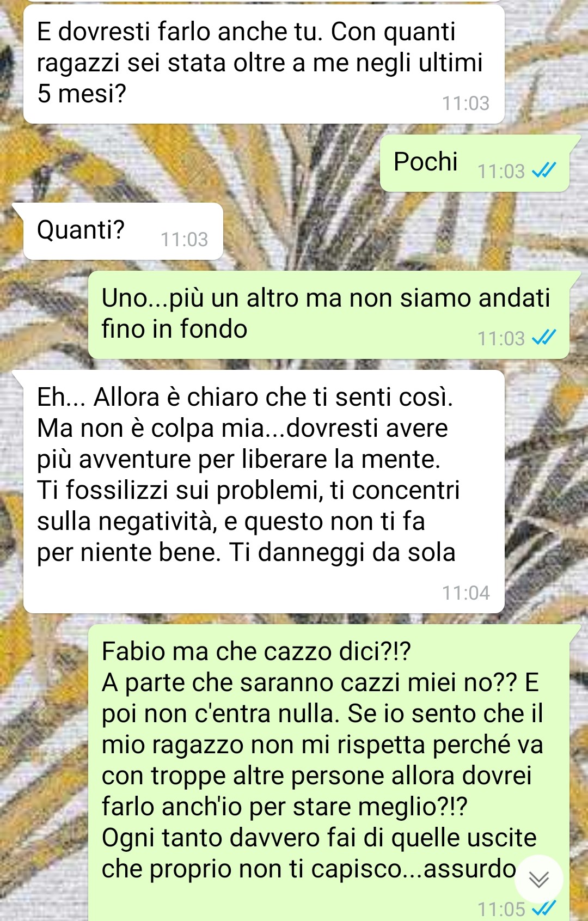Click the line 'mio ragazzo non mi rispetta perché va'

pos(322,745)
